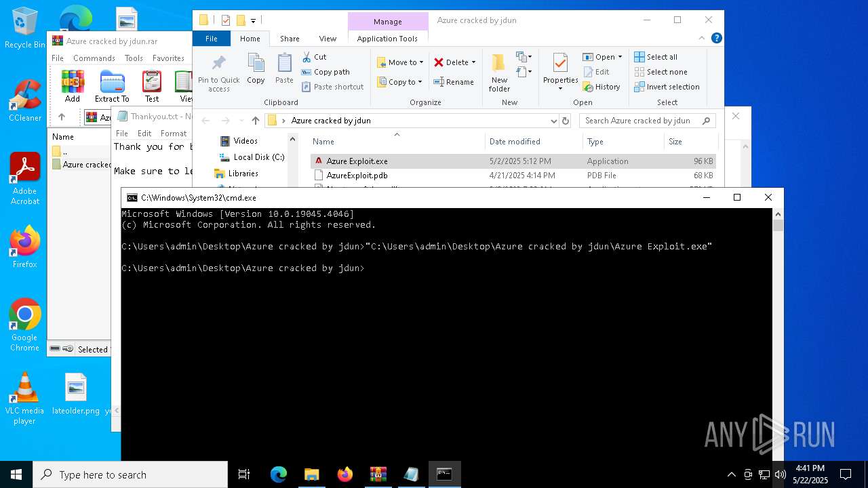This screenshot has height=488, width=868.
Task: Click Select all in the ribbon
Action: click(x=656, y=57)
